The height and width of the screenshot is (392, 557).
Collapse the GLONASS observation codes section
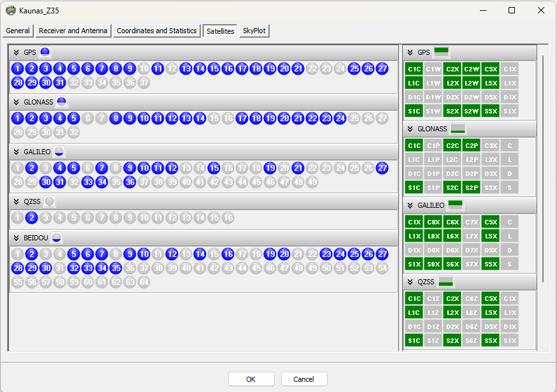click(x=410, y=129)
